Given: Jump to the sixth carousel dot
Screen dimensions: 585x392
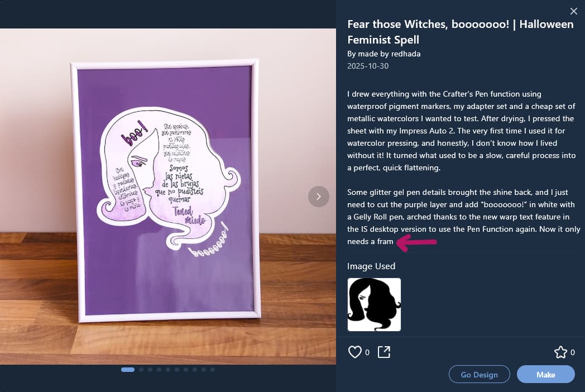Looking at the screenshot, I should (177, 370).
